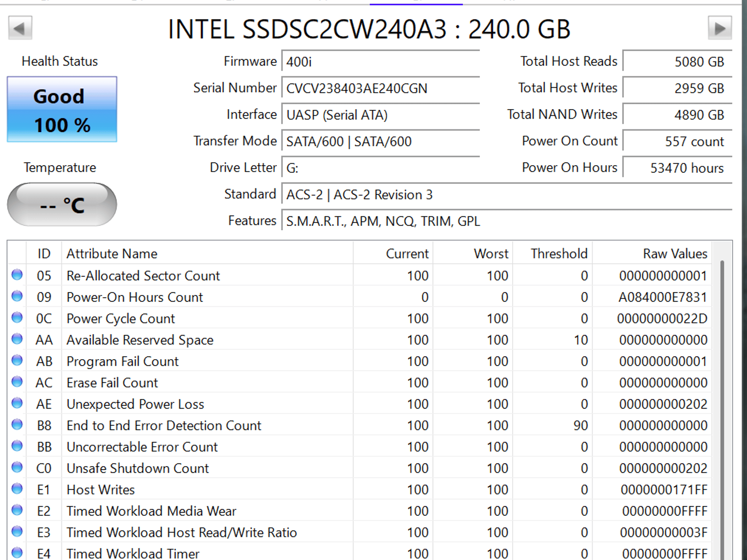
Task: Click the Current column header
Action: pos(393,253)
